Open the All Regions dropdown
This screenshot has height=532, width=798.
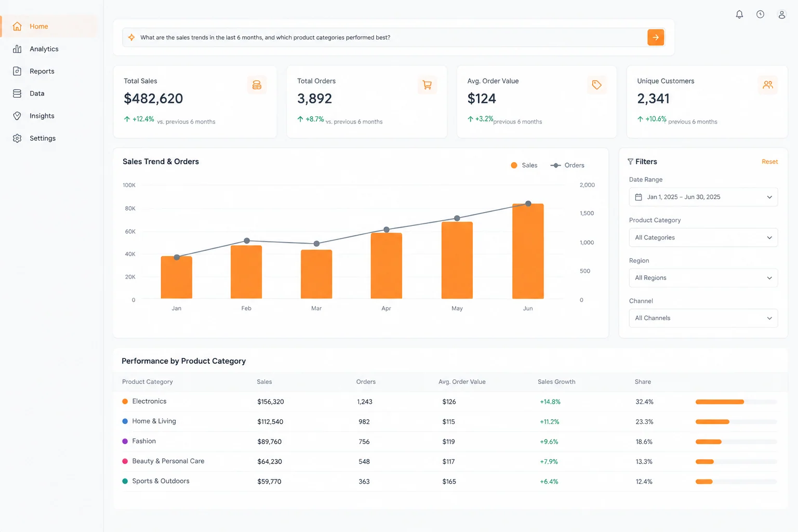(703, 278)
